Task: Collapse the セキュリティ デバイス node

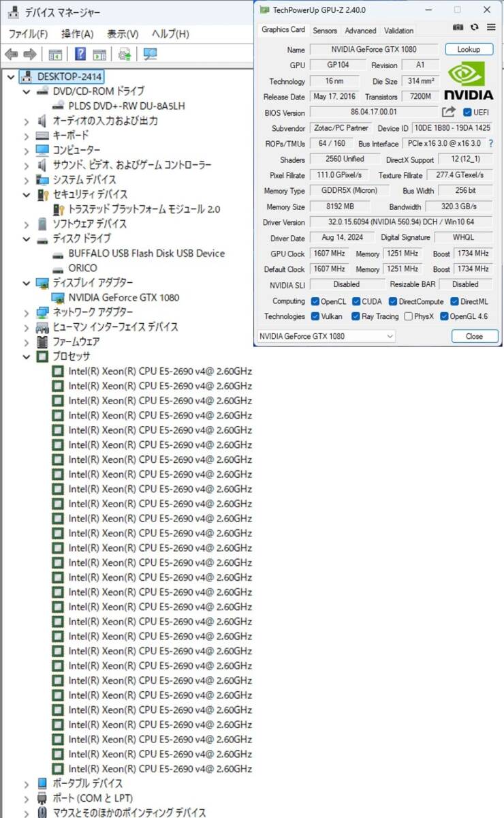Action: pyautogui.click(x=27, y=194)
